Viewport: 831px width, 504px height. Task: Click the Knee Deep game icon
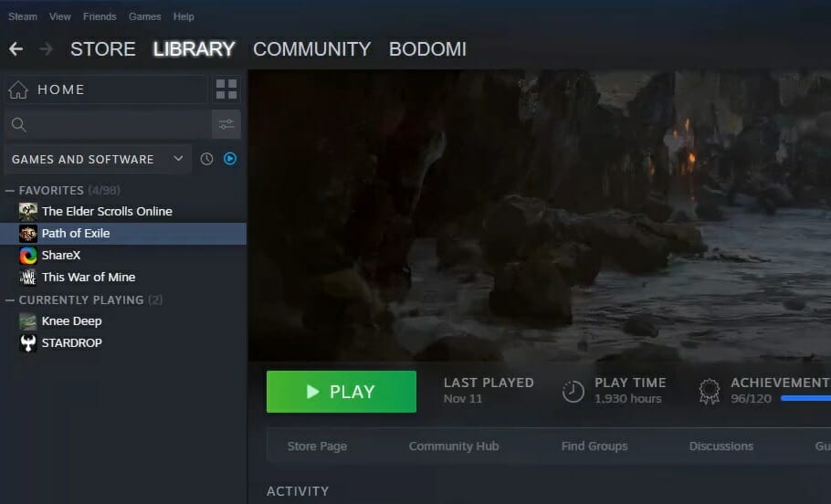(28, 321)
